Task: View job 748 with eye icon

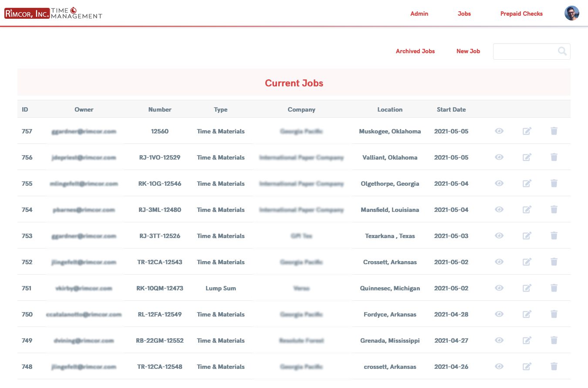Action: 499,366
